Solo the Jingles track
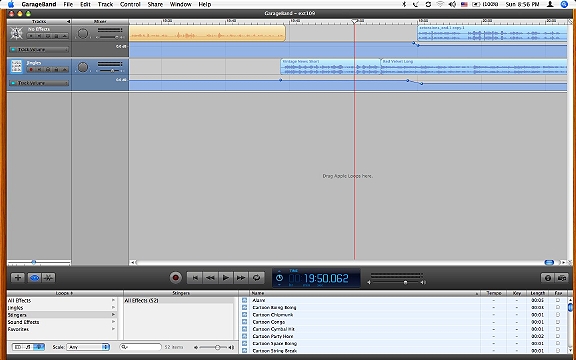This screenshot has width=576, height=360. (x=48, y=69)
